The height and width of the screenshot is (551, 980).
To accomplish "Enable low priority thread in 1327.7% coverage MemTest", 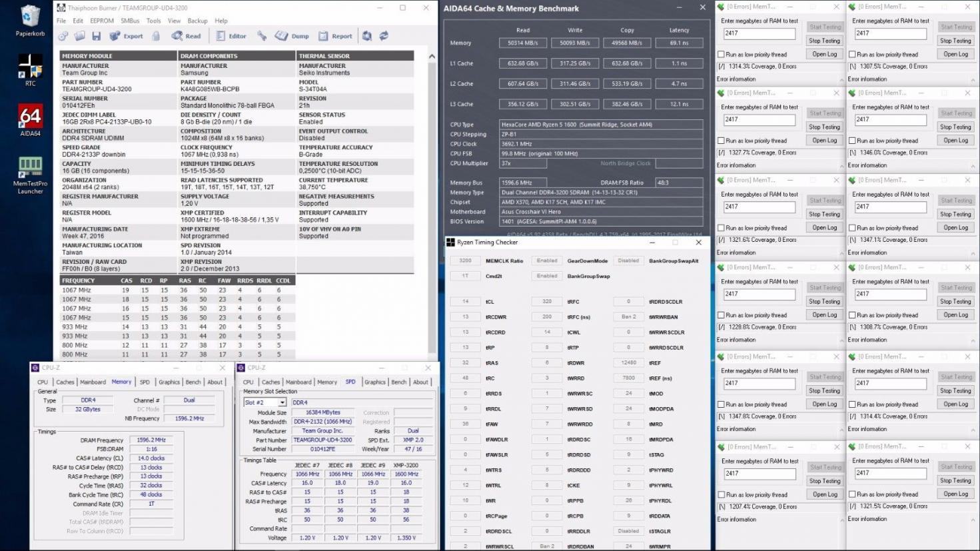I will [x=721, y=141].
